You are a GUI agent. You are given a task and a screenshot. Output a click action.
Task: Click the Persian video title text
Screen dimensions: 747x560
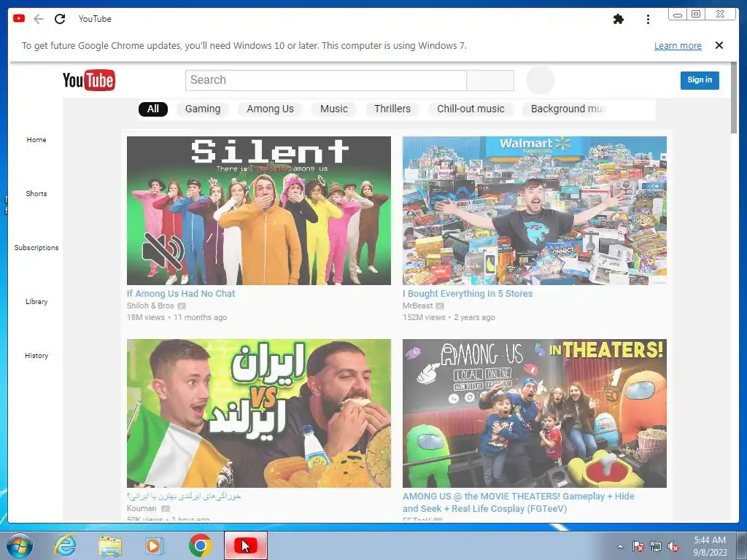point(184,496)
